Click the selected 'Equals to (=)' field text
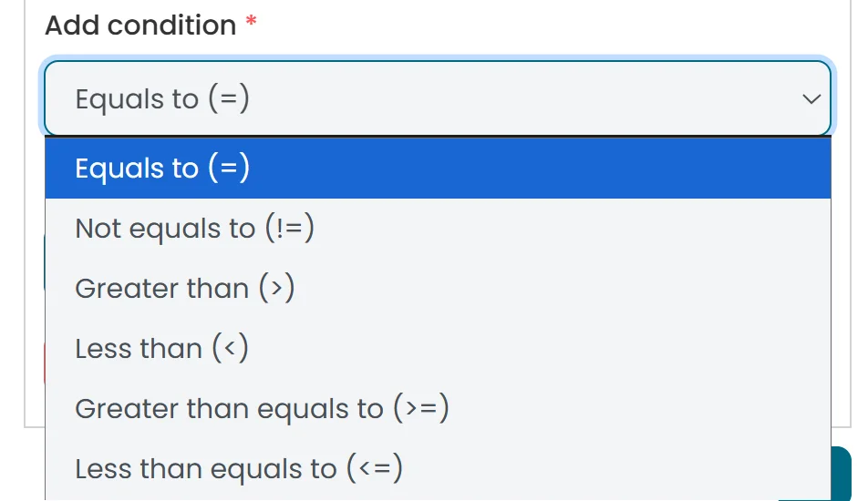The image size is (868, 501). click(162, 98)
